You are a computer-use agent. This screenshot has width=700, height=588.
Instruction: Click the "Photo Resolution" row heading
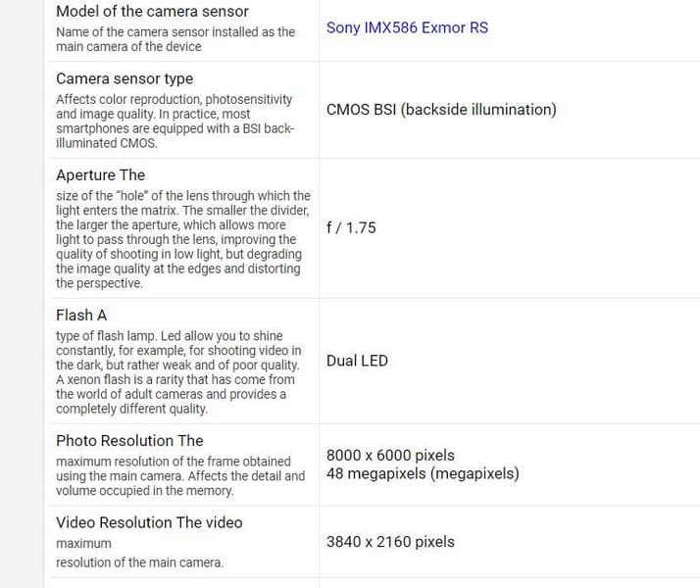(x=129, y=440)
